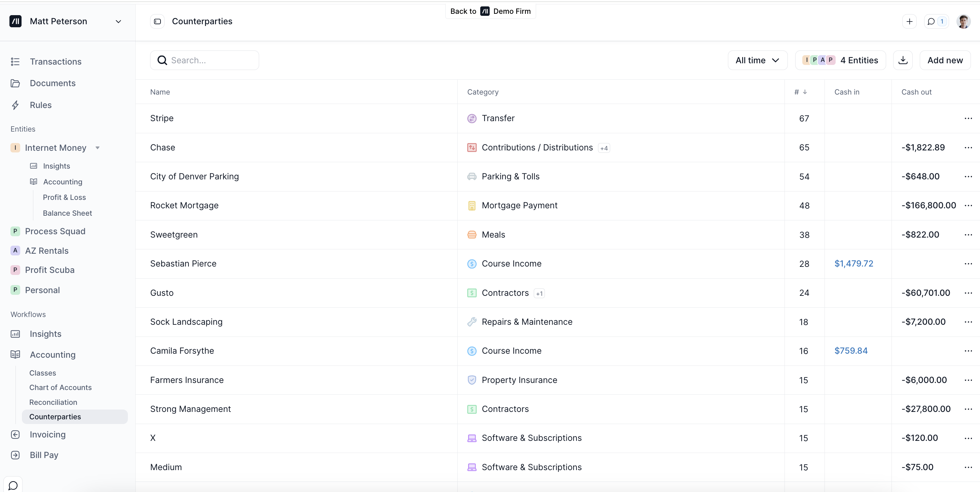Go to Transactions in the sidebar
This screenshot has width=980, height=492.
(56, 62)
